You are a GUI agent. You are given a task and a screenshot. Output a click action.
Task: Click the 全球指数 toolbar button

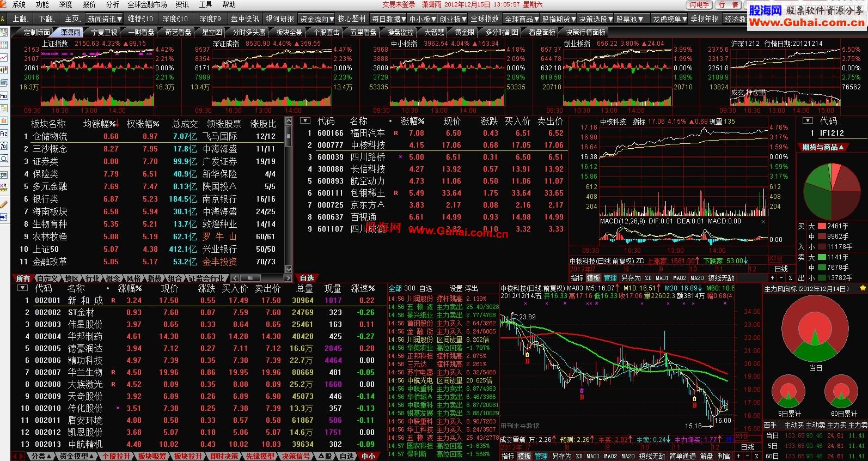click(485, 19)
